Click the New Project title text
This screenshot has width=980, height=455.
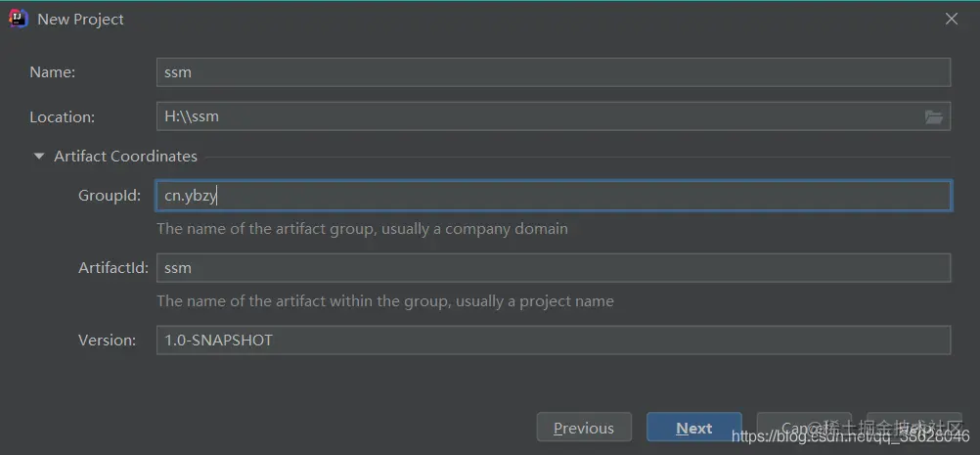click(80, 20)
